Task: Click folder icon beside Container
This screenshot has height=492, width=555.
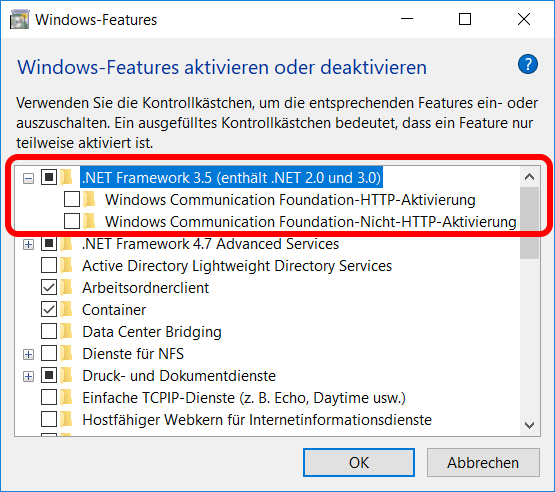Action: 66,310
